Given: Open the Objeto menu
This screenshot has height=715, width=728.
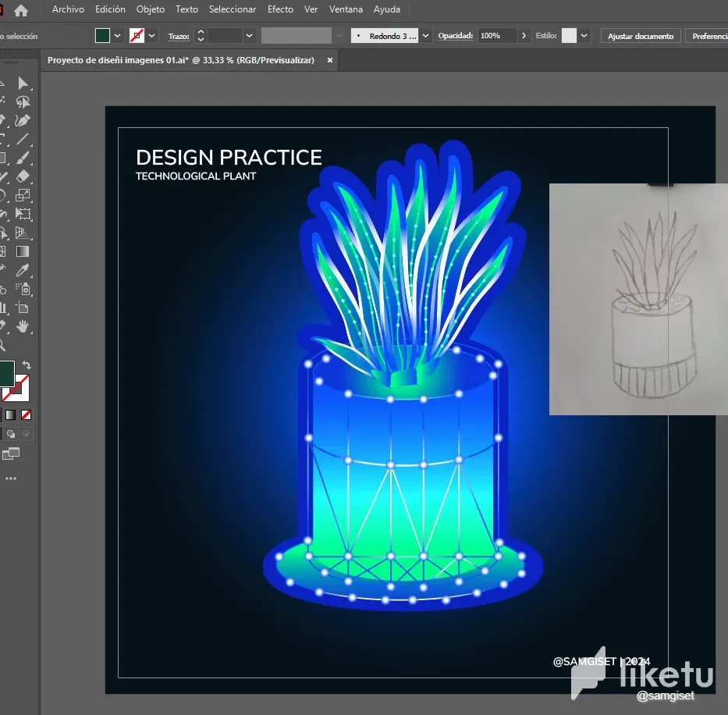Looking at the screenshot, I should click(x=151, y=9).
